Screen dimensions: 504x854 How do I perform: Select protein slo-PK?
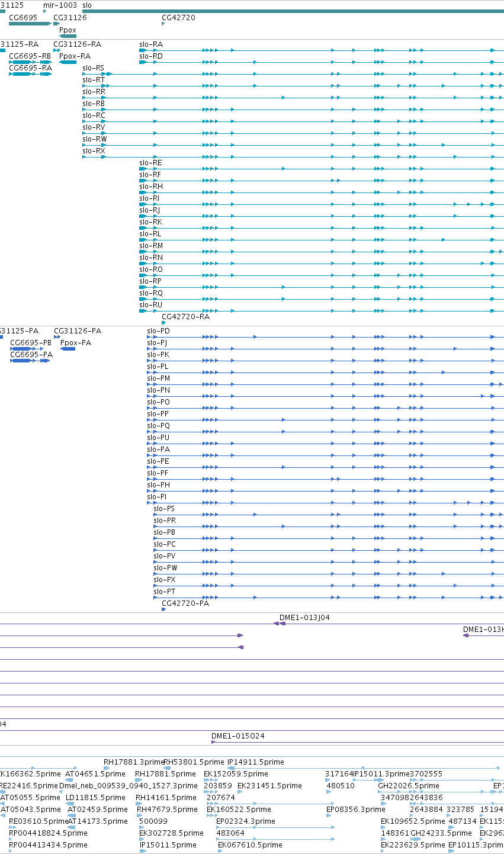[x=158, y=355]
